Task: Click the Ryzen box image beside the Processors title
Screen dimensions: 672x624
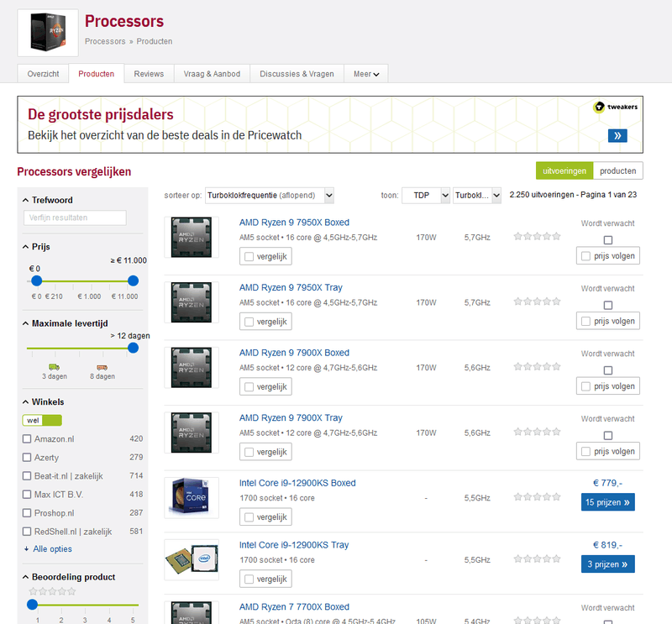Action: point(48,33)
